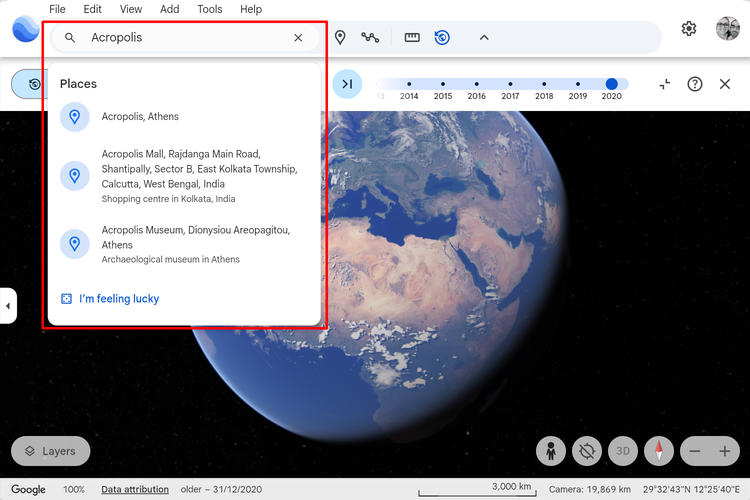Click the Acropolis search input field

(x=185, y=38)
